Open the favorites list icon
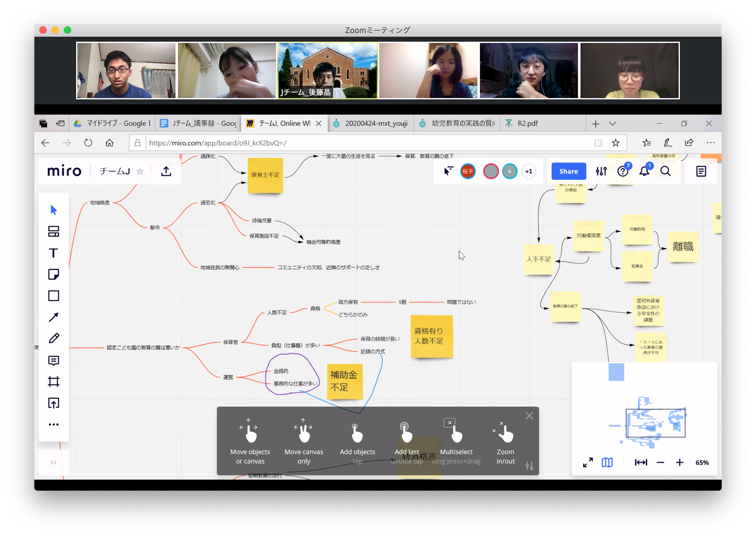The height and width of the screenshot is (536, 756). (647, 143)
